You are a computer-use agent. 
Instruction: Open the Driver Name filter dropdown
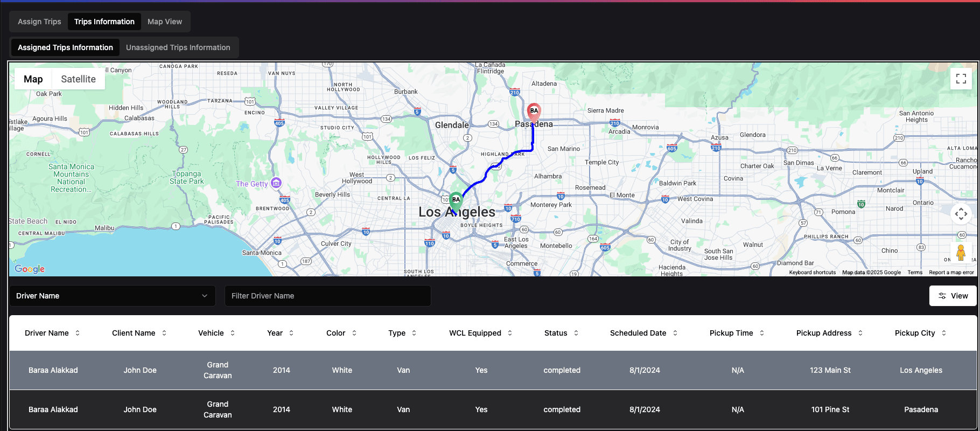click(112, 296)
